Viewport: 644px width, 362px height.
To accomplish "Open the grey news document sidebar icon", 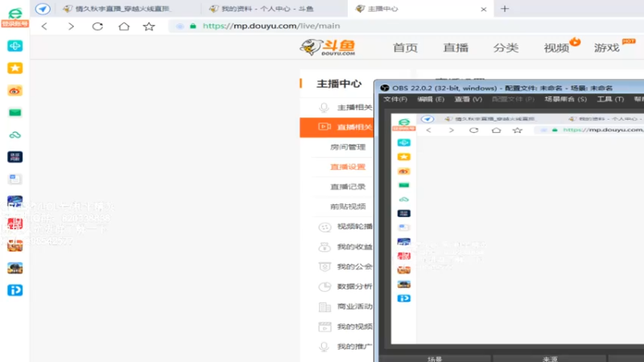I will (14, 179).
